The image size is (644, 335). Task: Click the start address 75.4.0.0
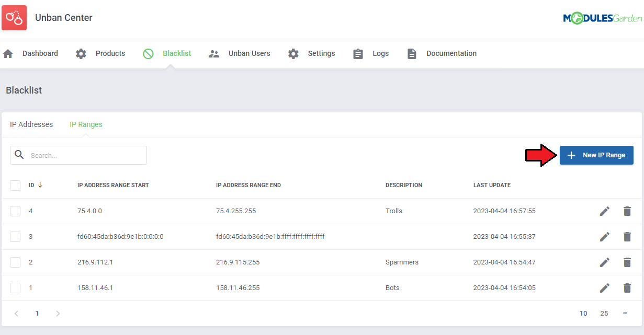[x=89, y=211]
